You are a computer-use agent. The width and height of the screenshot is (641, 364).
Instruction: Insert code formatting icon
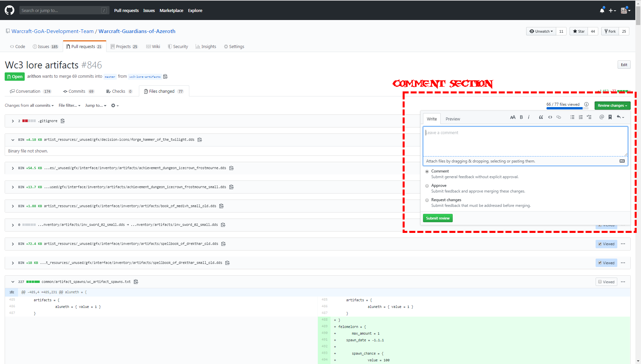[550, 117]
